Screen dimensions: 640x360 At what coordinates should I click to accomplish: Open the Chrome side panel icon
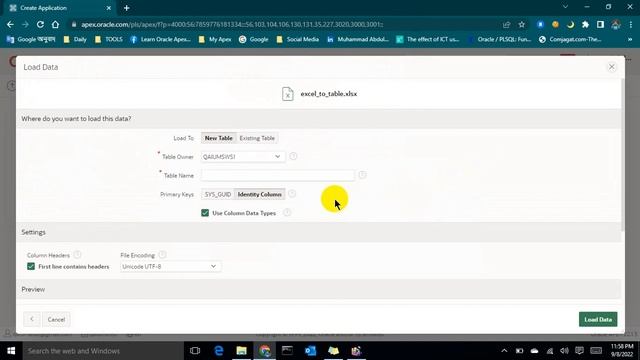[600, 24]
